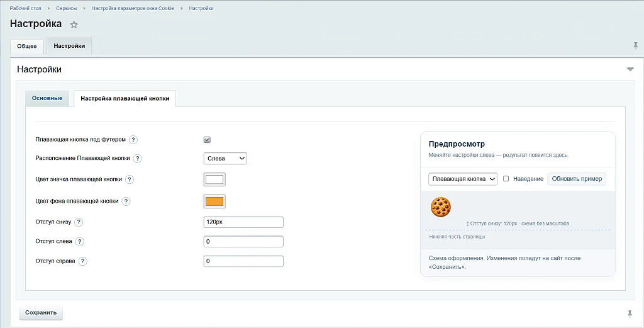
Task: Click help icon for Отступ снизу
Action: [x=79, y=222]
